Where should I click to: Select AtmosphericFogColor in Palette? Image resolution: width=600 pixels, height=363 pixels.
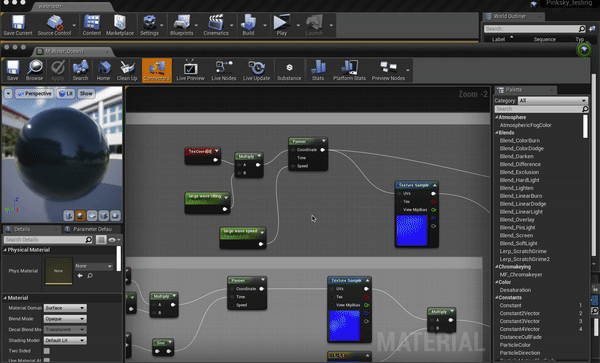525,125
